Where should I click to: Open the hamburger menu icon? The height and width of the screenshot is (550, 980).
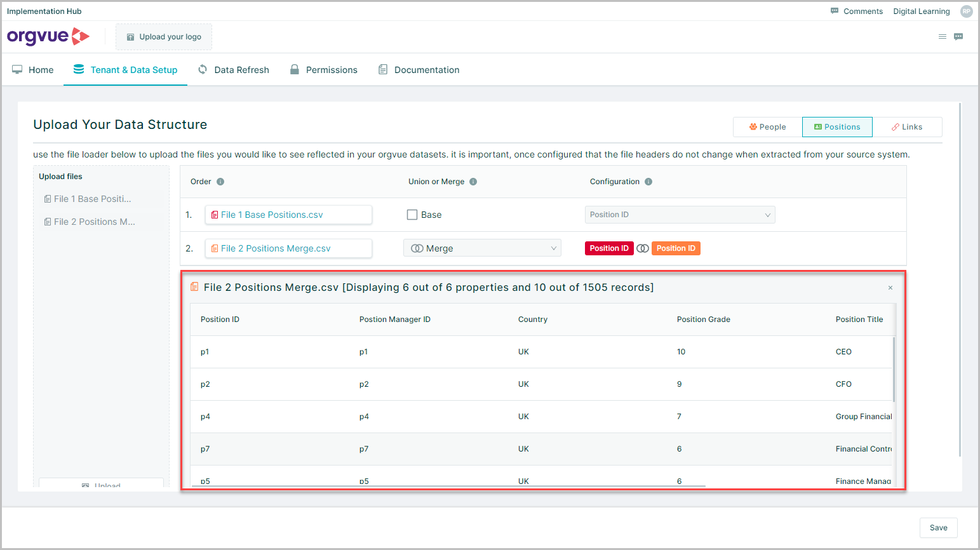point(943,37)
